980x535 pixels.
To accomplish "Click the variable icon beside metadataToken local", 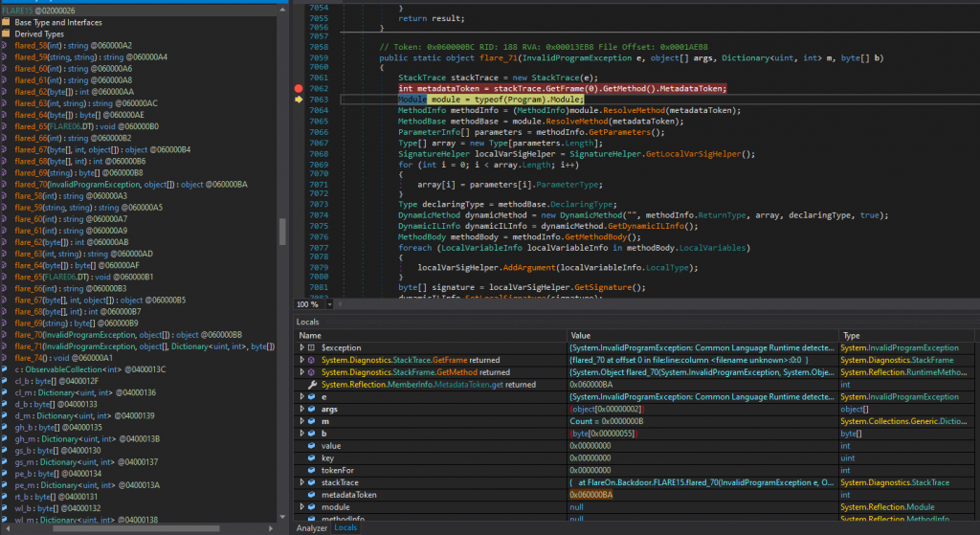I will (x=312, y=495).
